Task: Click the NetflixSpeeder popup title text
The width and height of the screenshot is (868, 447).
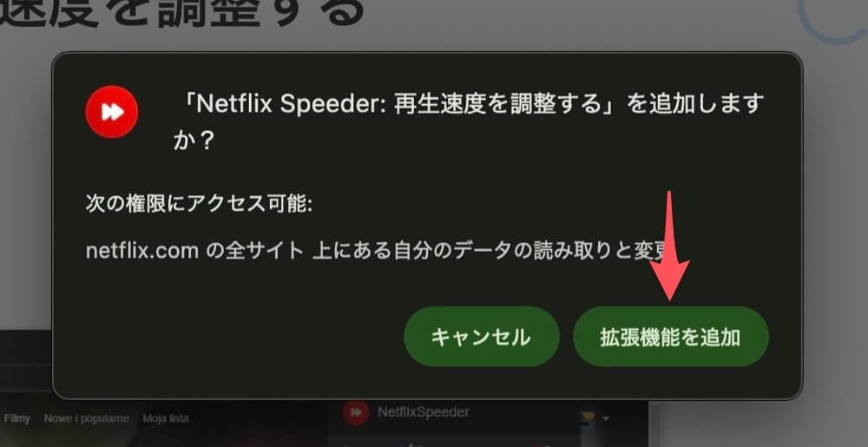Action: (424, 412)
